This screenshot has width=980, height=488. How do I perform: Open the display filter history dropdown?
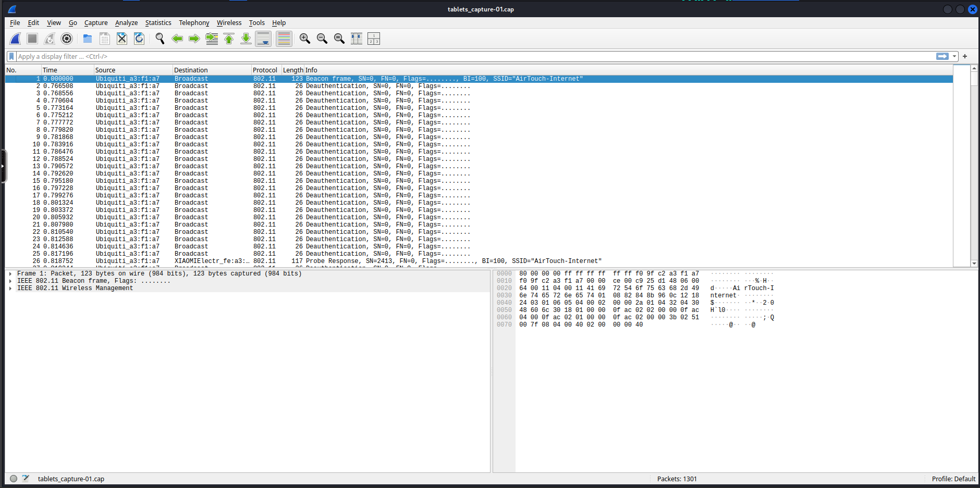click(x=954, y=56)
